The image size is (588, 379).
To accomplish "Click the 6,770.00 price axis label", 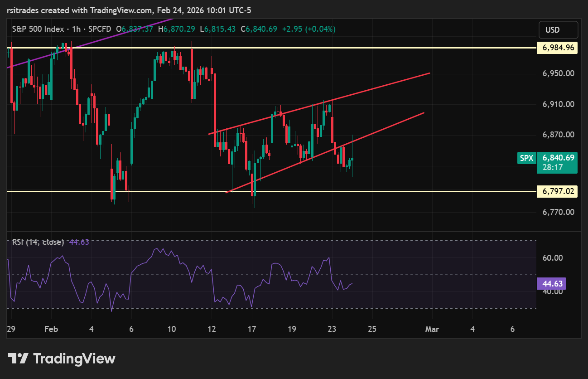I will 558,212.
